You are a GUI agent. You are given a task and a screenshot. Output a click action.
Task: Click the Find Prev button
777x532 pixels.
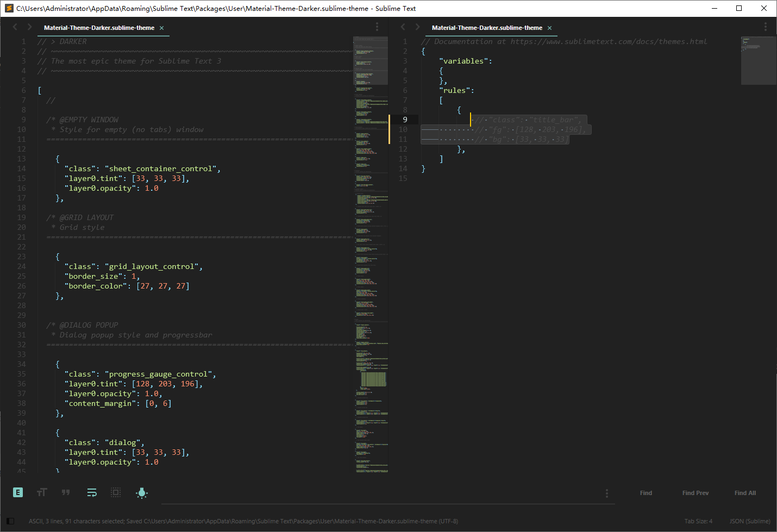point(695,493)
